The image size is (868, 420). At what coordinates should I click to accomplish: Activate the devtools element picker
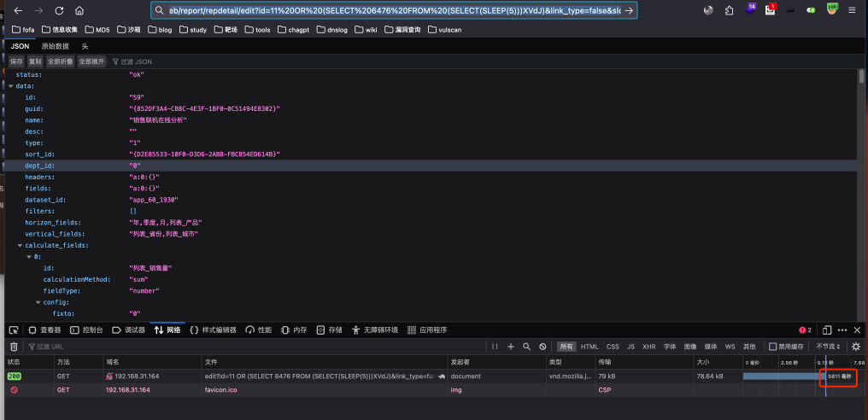[14, 330]
